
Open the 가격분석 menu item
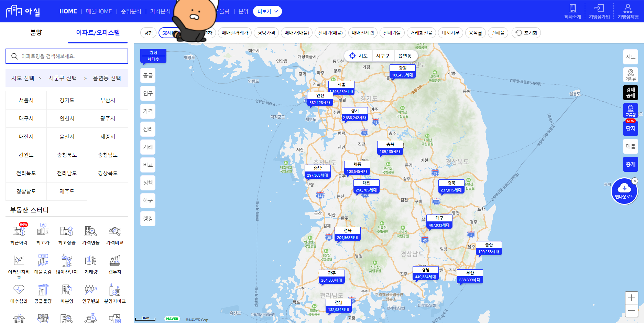point(160,11)
